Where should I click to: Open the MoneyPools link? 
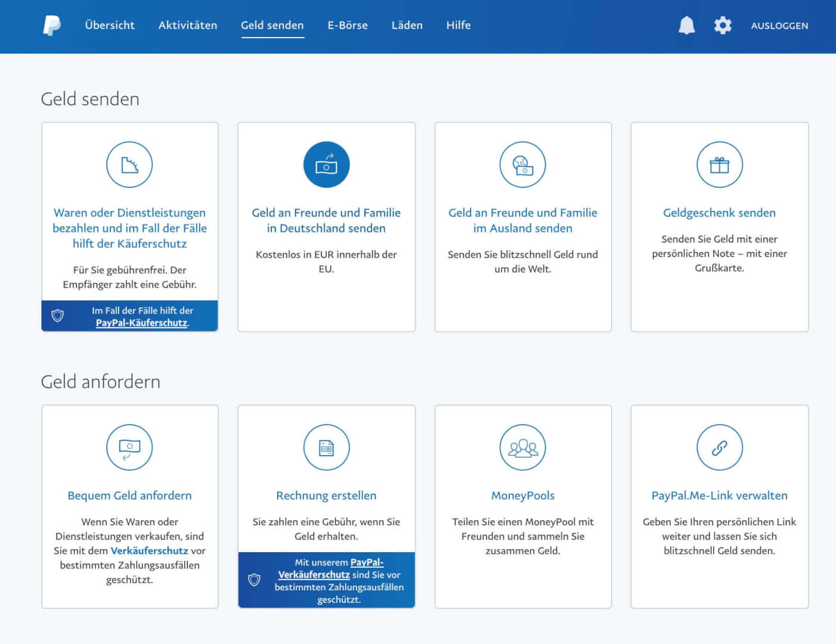pyautogui.click(x=523, y=496)
